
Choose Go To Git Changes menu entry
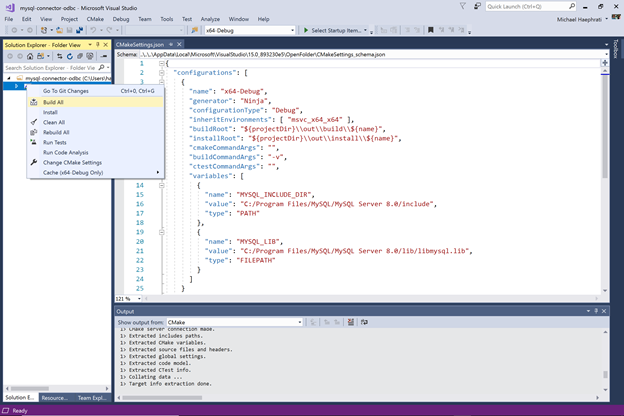click(x=96, y=91)
